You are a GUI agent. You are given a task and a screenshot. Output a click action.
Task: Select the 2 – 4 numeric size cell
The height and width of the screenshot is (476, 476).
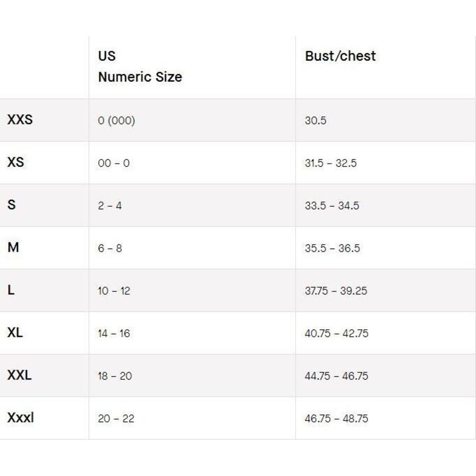coord(110,206)
